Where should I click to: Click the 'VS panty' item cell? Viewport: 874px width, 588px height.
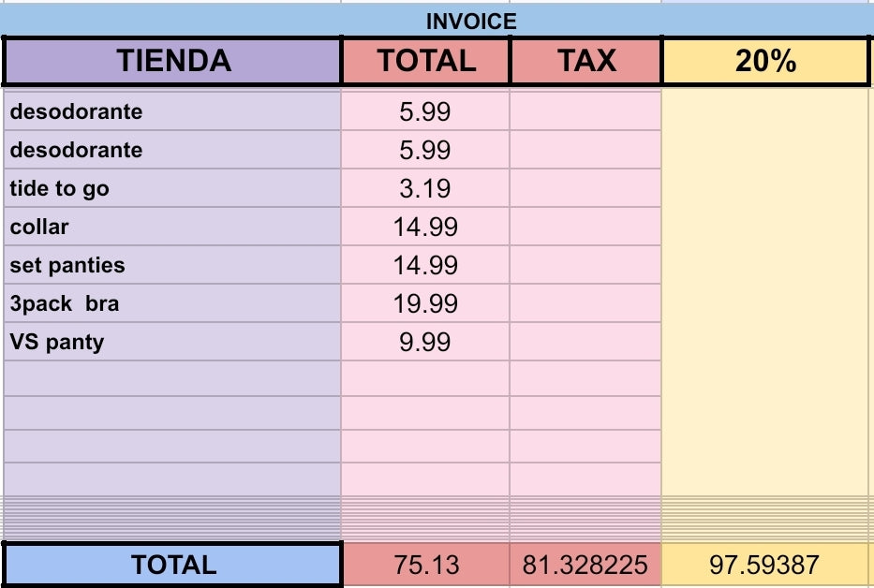click(173, 342)
